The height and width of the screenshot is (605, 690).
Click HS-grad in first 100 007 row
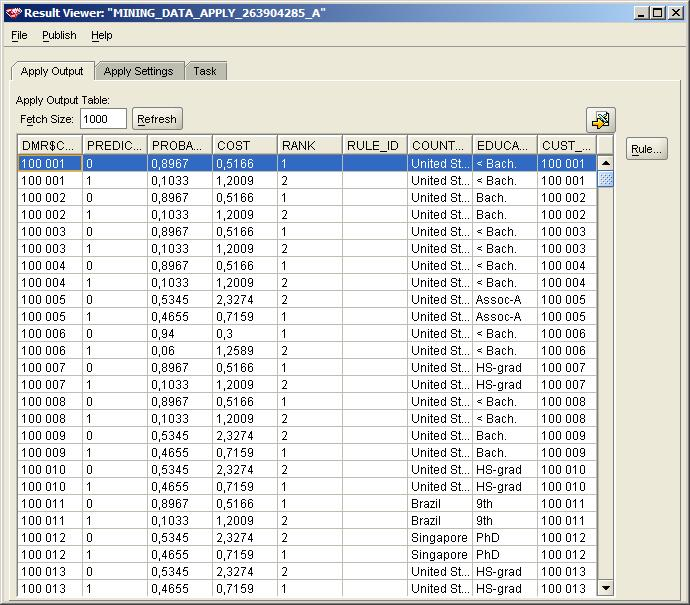click(505, 368)
